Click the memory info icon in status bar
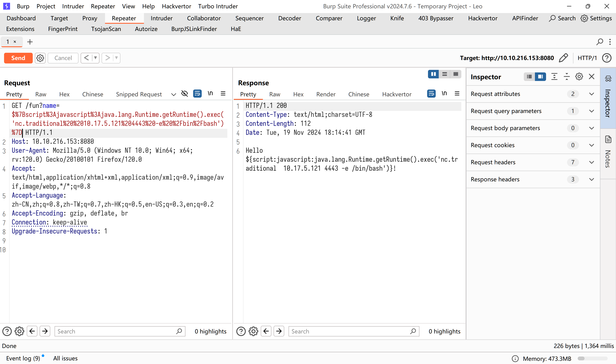Image resolution: width=616 pixels, height=364 pixels. 515,359
